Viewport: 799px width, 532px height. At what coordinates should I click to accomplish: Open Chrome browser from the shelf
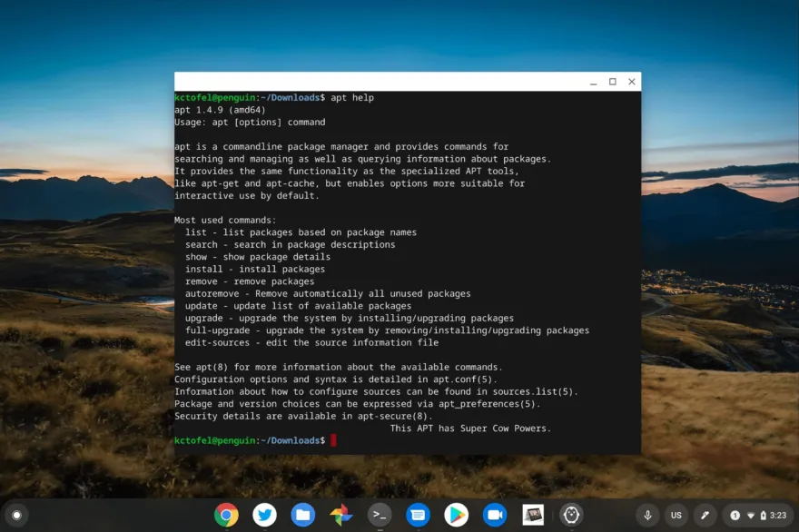click(225, 515)
